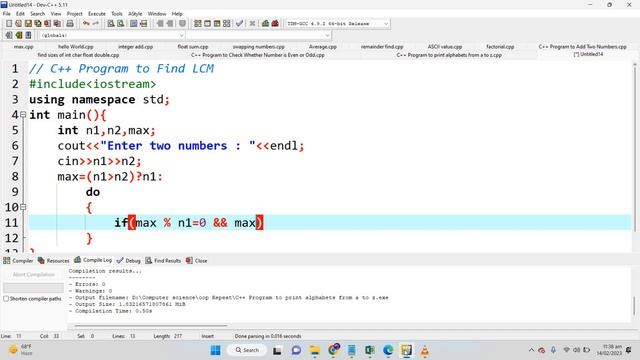Click the compile log horizontal scrollbar

pyautogui.click(x=151, y=326)
